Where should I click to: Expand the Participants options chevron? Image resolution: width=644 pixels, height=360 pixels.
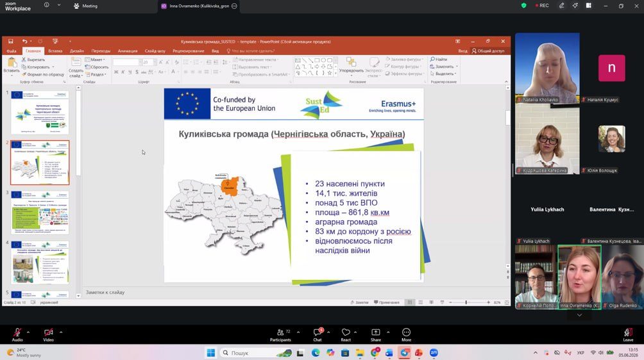tap(298, 332)
